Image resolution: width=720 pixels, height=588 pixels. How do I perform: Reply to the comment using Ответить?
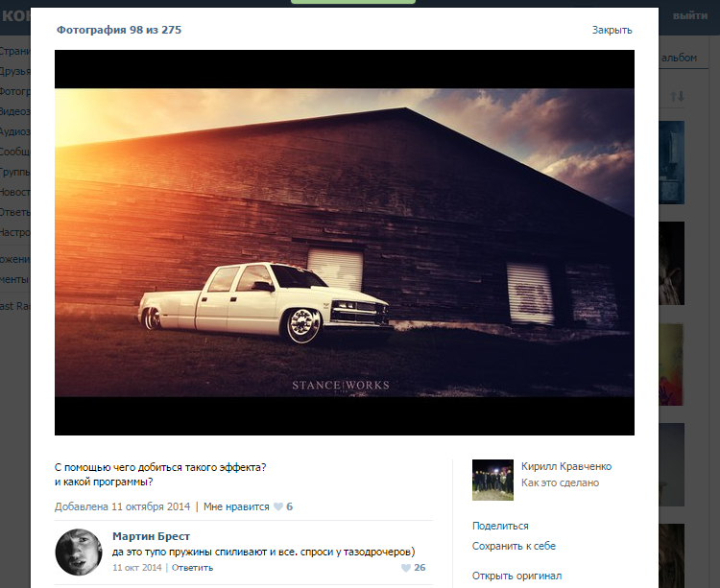[x=192, y=568]
